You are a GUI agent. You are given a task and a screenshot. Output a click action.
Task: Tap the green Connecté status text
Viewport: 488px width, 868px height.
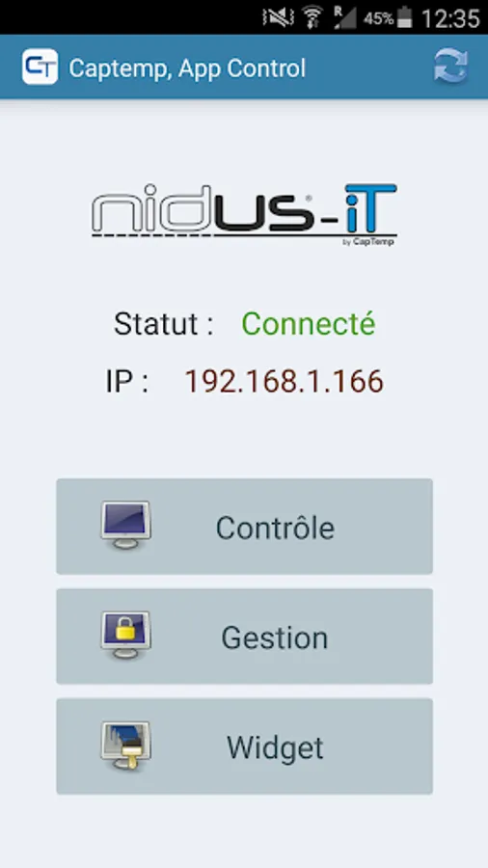point(309,324)
